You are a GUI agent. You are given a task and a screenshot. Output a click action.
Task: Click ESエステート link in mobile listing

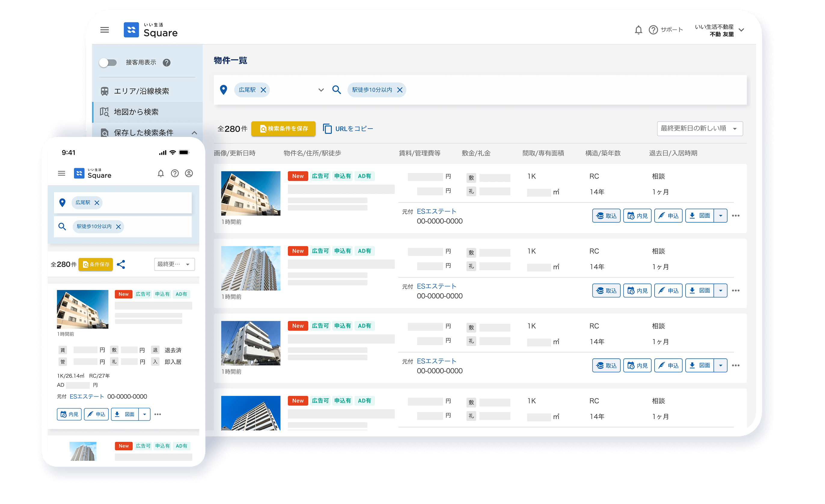pyautogui.click(x=87, y=397)
